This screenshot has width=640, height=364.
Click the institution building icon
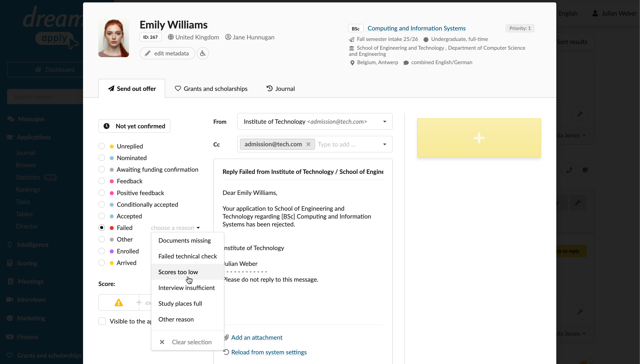pos(352,48)
